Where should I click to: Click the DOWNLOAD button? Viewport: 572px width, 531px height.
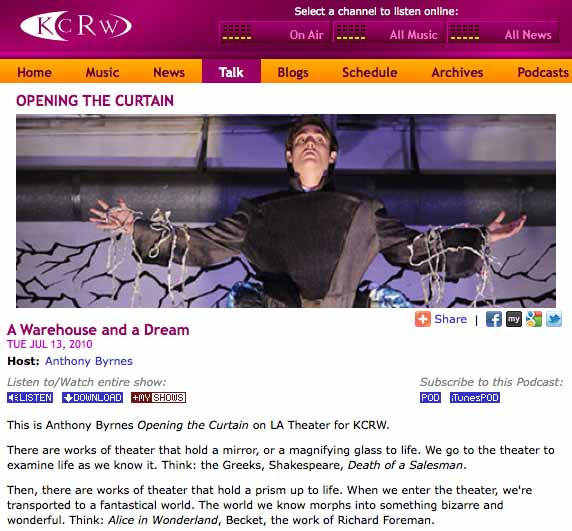click(92, 398)
